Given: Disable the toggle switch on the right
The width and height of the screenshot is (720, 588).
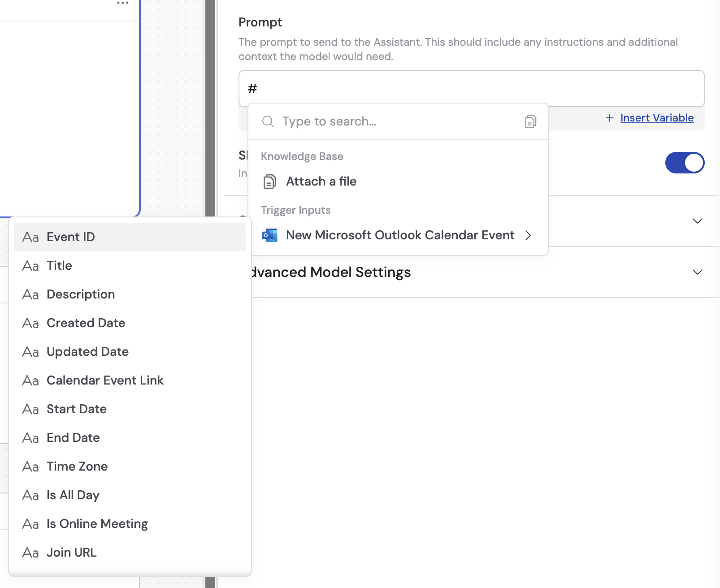Looking at the screenshot, I should coord(685,163).
